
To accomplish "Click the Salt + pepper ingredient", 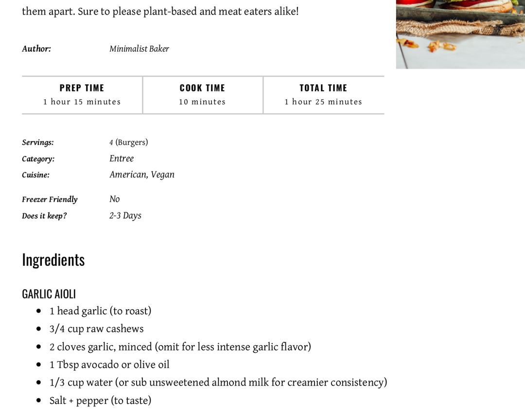I will 100,401.
